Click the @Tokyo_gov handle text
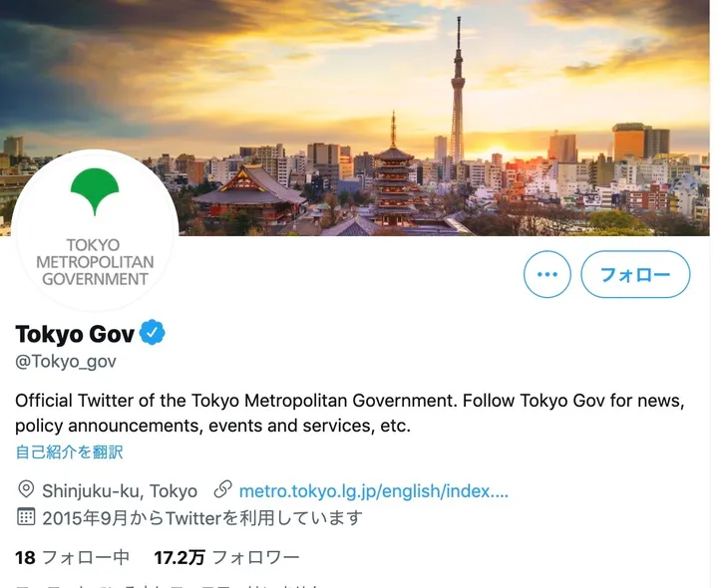718x588 pixels. tap(66, 362)
